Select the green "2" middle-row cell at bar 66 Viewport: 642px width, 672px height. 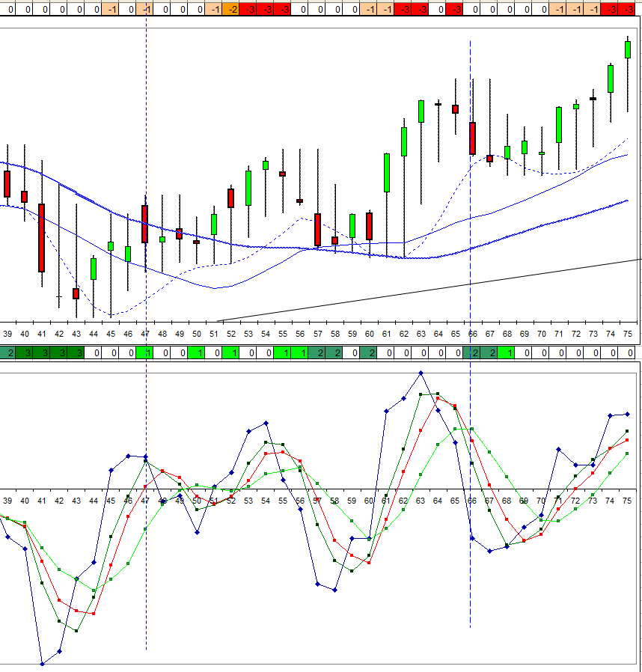coord(471,353)
